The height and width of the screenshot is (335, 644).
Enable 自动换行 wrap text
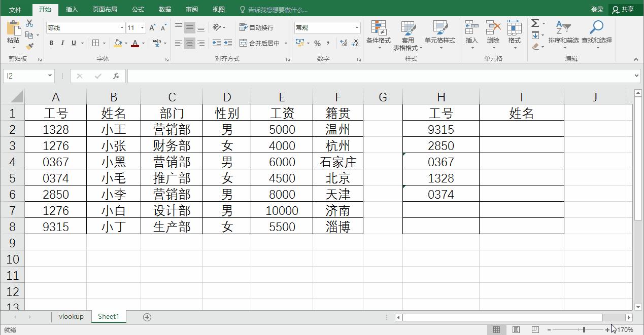pos(258,27)
